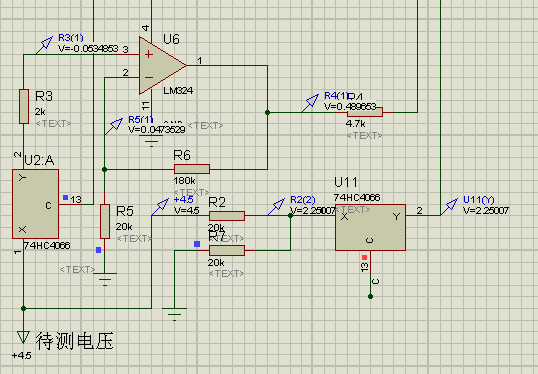
Task: Select the U11 74HC4066 switch body
Action: click(x=371, y=227)
